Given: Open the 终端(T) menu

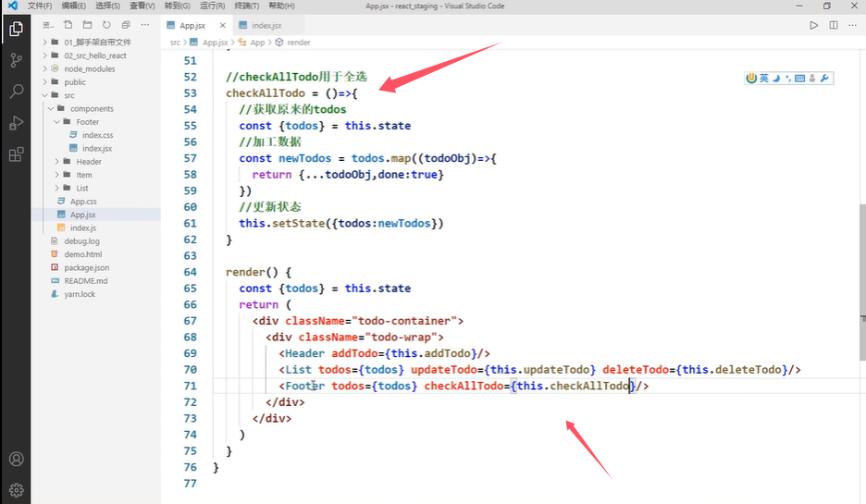Looking at the screenshot, I should [x=246, y=6].
